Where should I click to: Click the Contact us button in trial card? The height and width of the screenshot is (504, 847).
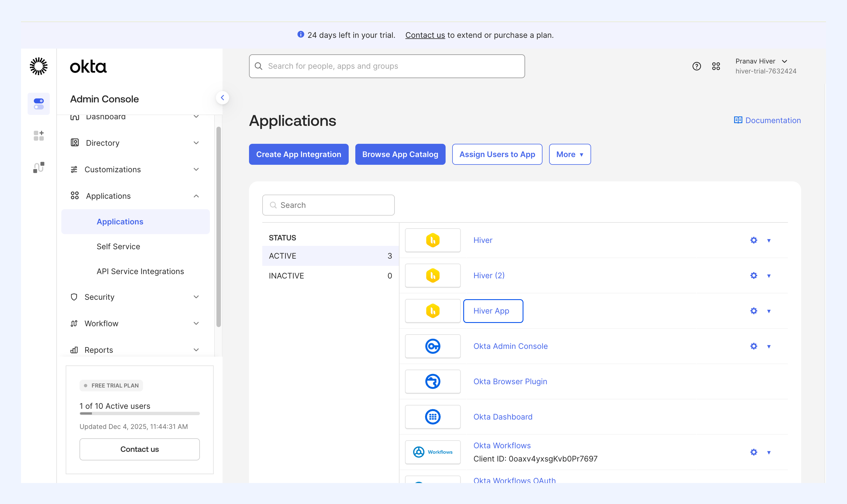pyautogui.click(x=140, y=449)
